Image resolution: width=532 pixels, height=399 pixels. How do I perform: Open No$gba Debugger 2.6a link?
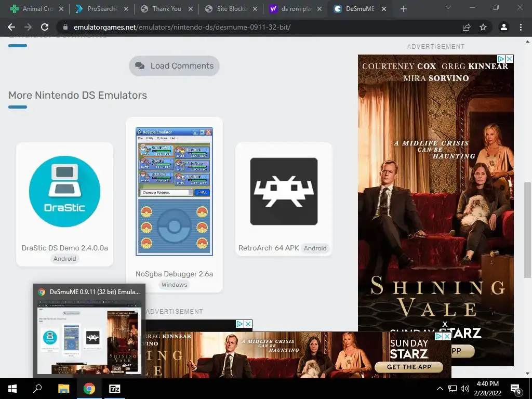coord(174,274)
